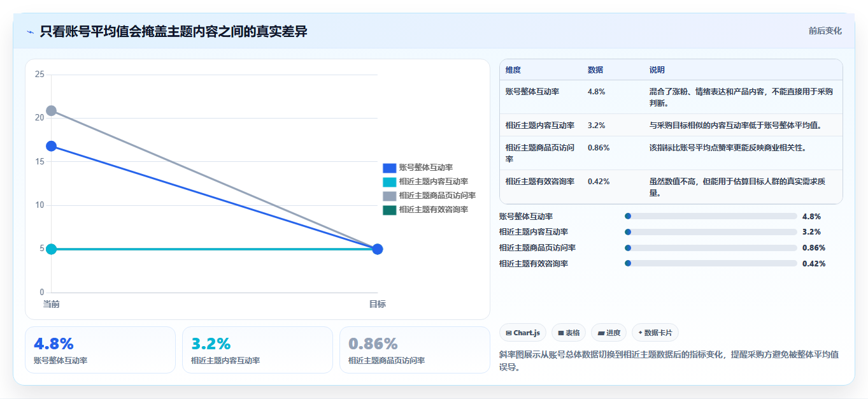Click the 进度 tag chip

coord(609,333)
